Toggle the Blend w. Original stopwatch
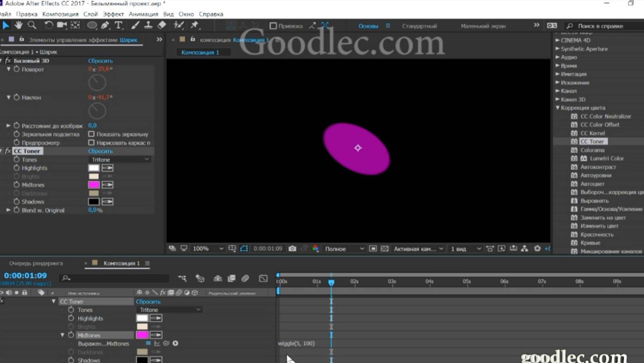 click(x=17, y=210)
